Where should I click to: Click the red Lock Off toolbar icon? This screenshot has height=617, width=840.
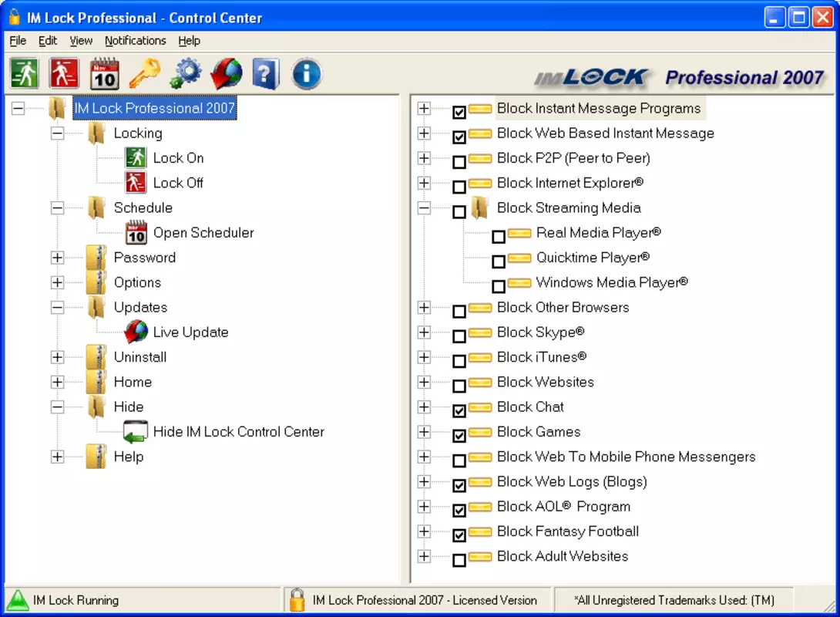pos(64,73)
